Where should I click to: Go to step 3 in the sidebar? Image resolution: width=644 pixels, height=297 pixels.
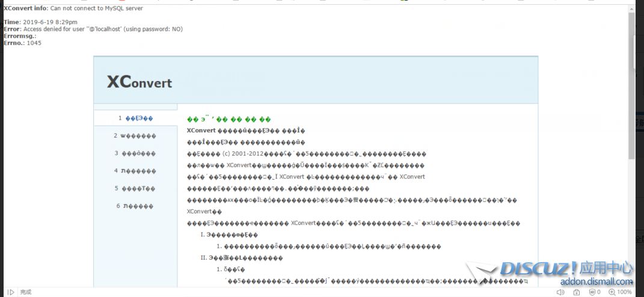135,153
